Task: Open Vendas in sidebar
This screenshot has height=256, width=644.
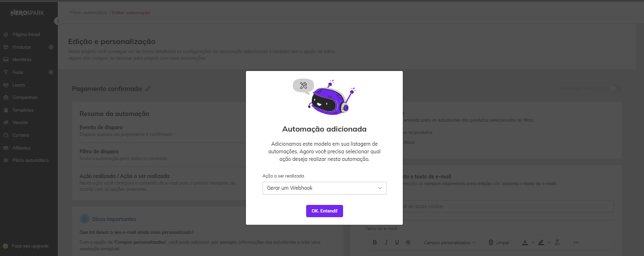Action: [x=20, y=123]
